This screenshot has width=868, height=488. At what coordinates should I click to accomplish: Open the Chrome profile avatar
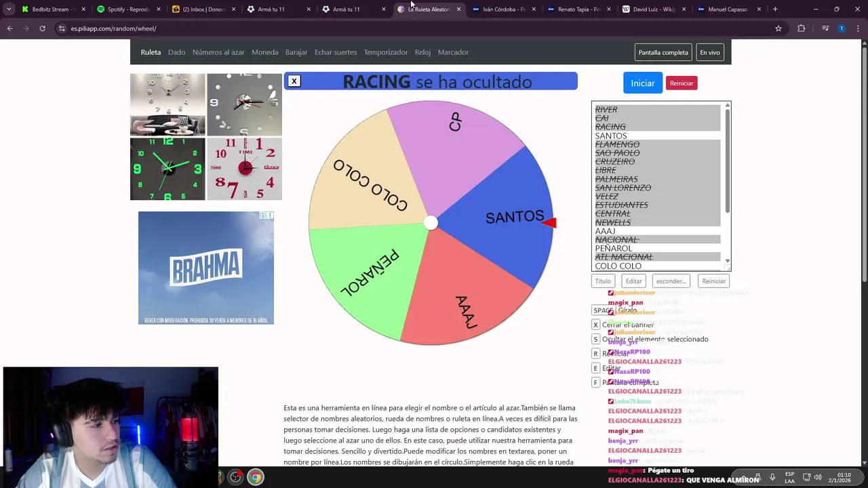pos(842,28)
